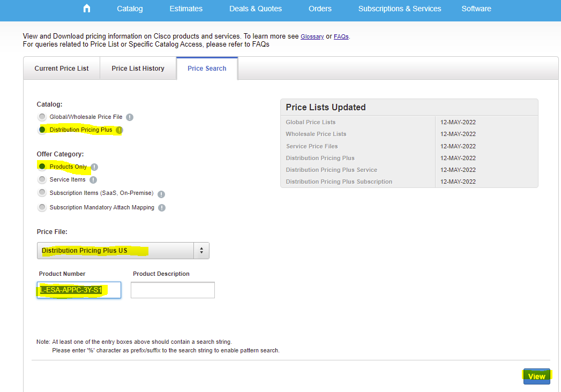Focus the Product Number input field
561x392 pixels.
click(79, 290)
